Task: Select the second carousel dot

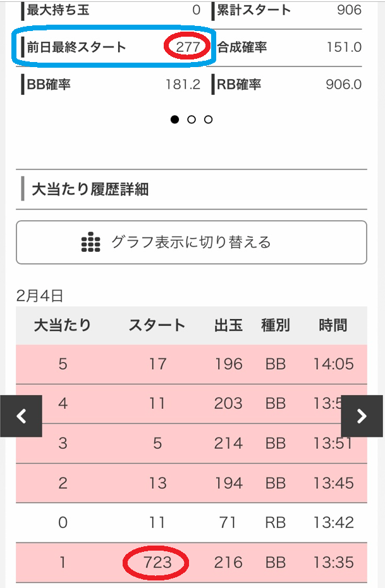Action: (x=192, y=119)
